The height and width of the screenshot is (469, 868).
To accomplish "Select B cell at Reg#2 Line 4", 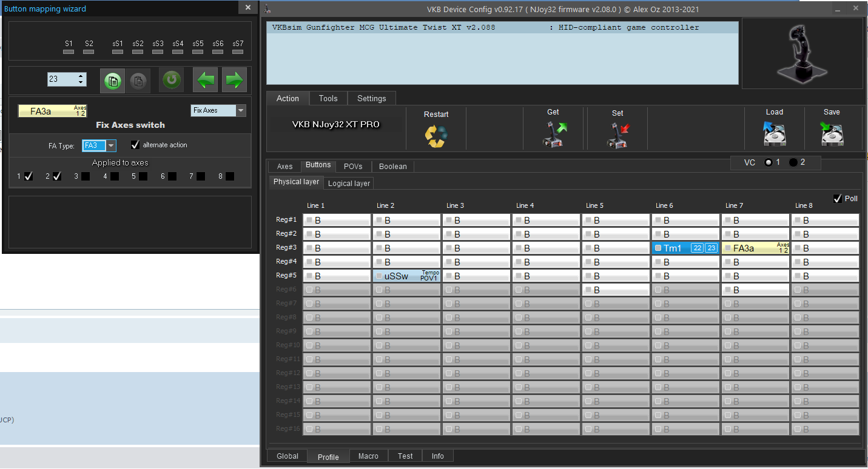I will pos(547,234).
